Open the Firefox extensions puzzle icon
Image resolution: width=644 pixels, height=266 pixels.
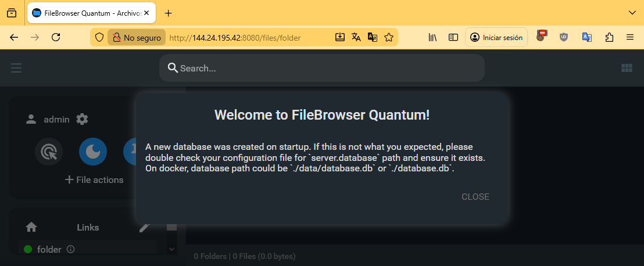click(609, 37)
